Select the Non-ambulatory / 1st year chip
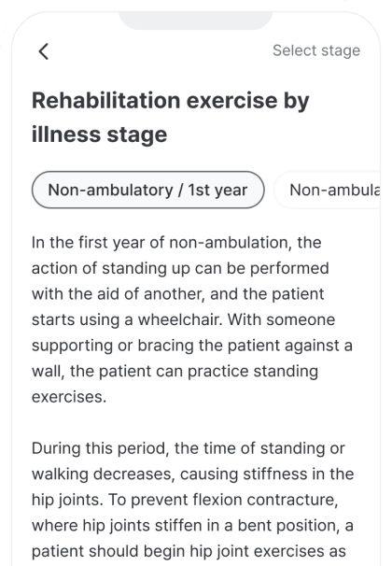Viewport: 392px width, 566px height. tap(147, 190)
